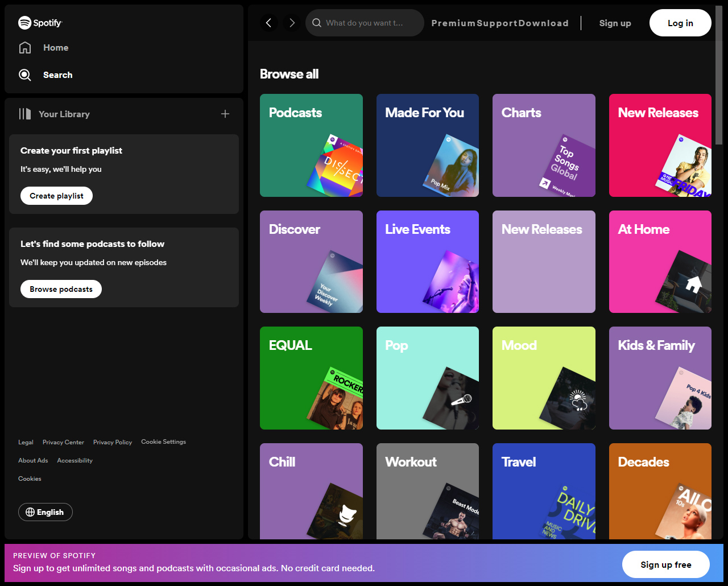Open the Charts category card
Screen dimensions: 728x586
[x=544, y=146]
